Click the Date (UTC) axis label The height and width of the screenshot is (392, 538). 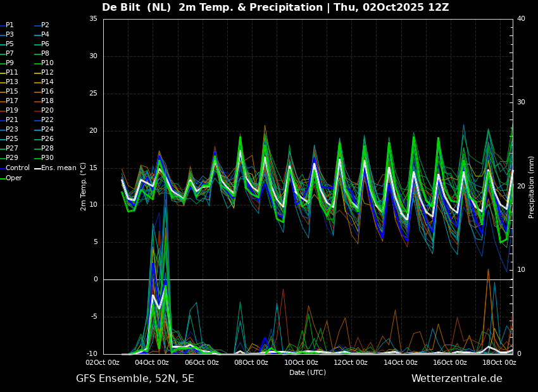(308, 372)
